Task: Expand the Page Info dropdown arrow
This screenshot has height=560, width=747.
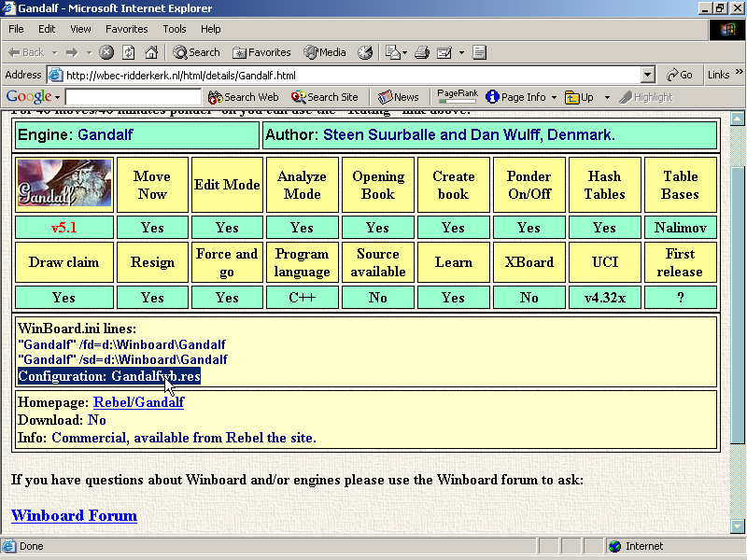Action: coord(554,97)
